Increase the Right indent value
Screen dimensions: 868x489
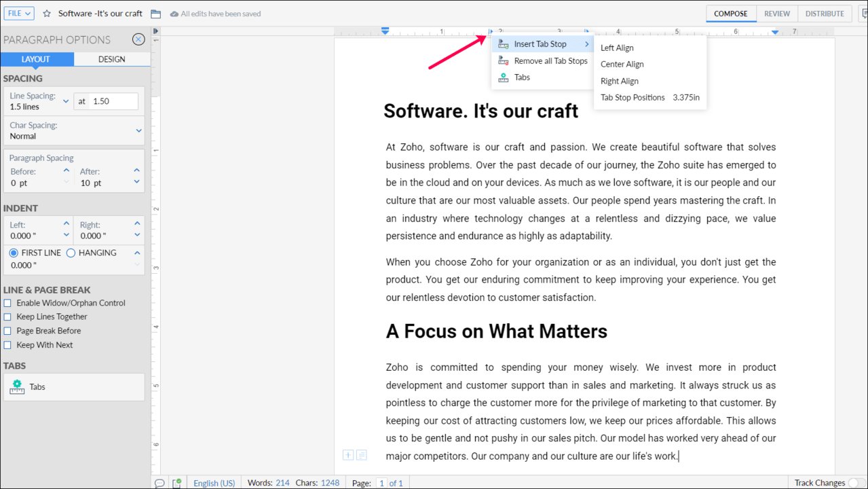pyautogui.click(x=137, y=224)
